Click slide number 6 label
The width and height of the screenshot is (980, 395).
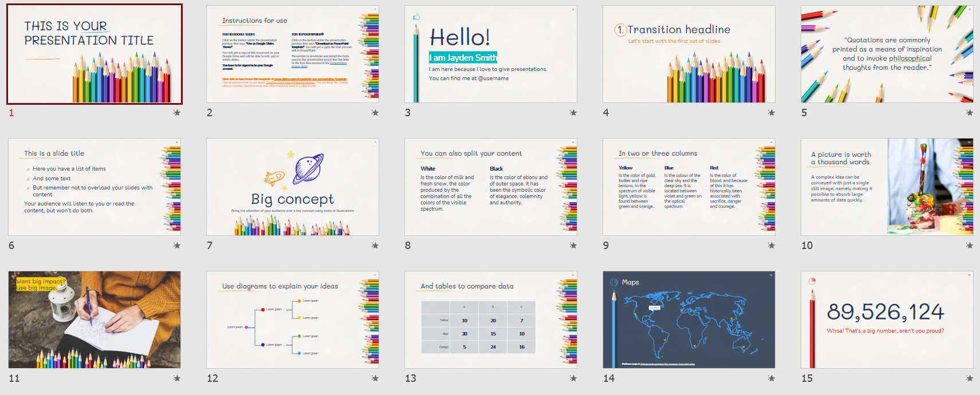pyautogui.click(x=11, y=246)
